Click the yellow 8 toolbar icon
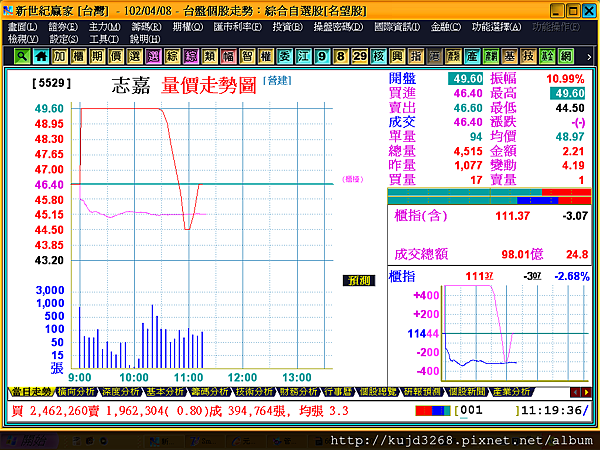The width and height of the screenshot is (600, 450). coord(341,56)
